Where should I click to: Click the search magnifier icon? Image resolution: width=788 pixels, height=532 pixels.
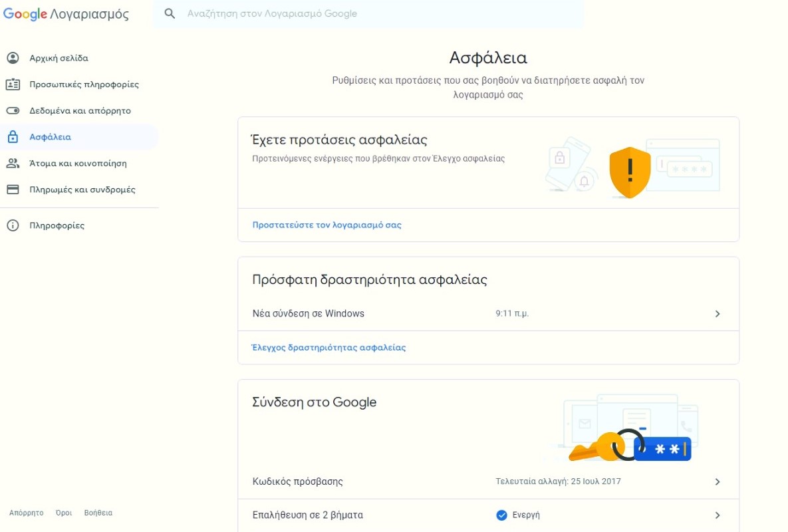pyautogui.click(x=170, y=13)
